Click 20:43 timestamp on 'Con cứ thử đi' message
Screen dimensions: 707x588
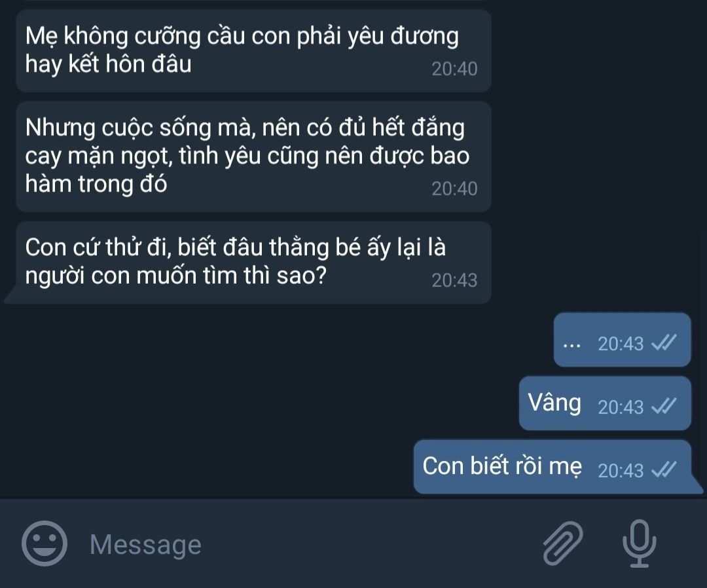point(454,280)
